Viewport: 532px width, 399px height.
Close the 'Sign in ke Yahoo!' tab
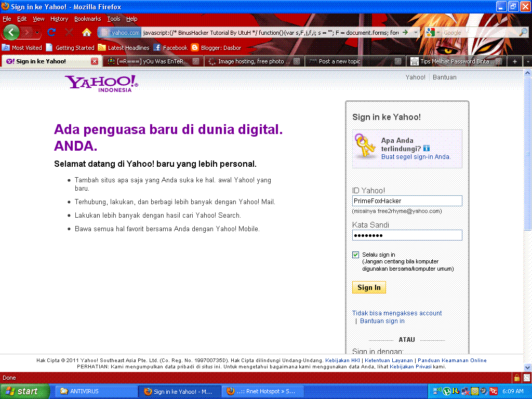(x=95, y=61)
